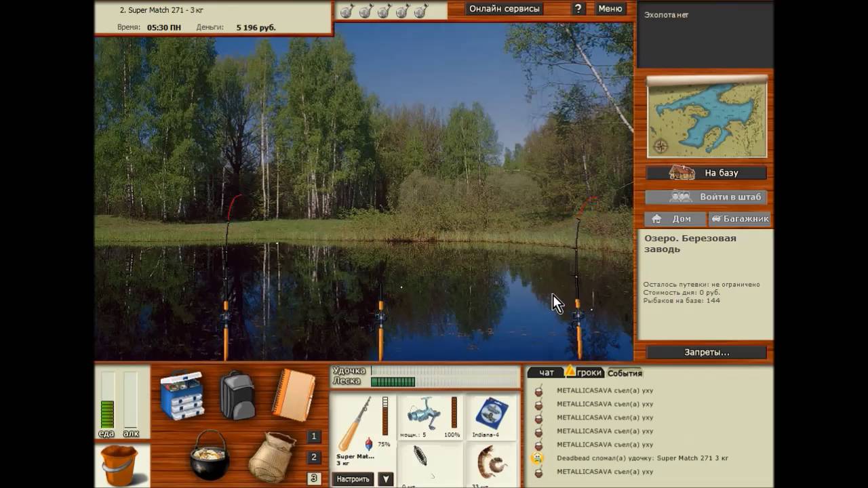Open help with the question mark button
This screenshot has height=488, width=868.
(578, 9)
